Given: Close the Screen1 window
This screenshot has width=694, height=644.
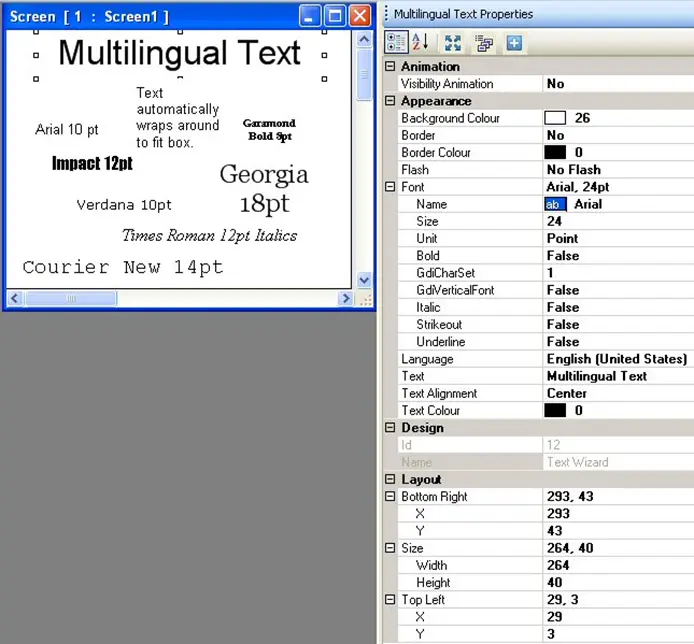Looking at the screenshot, I should click(x=360, y=16).
